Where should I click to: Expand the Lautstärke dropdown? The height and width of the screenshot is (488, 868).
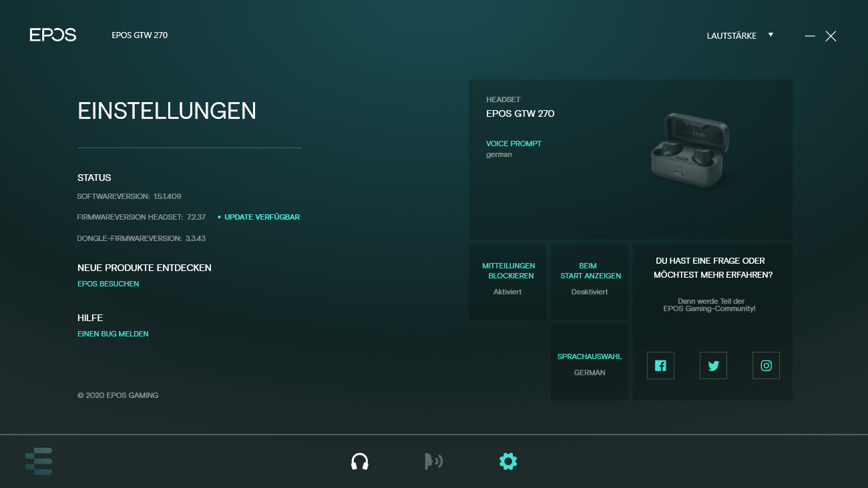pos(740,36)
